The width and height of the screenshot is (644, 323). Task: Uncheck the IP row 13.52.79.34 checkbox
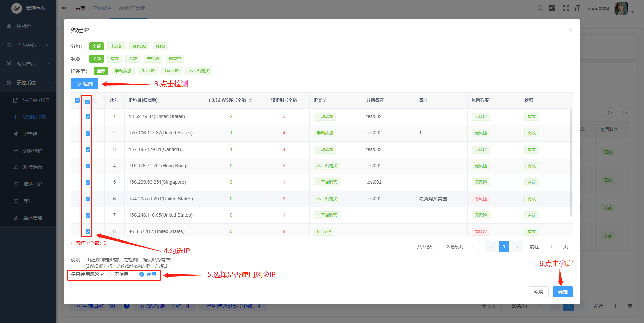pyautogui.click(x=88, y=117)
